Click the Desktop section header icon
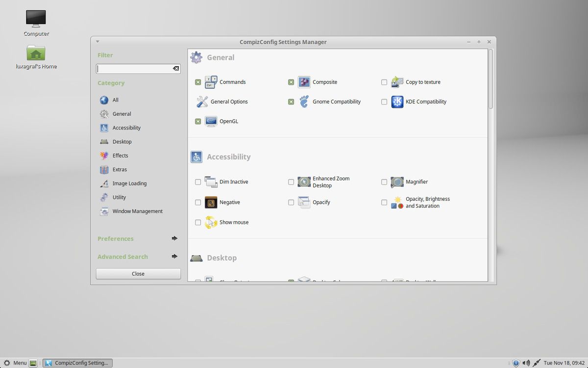 [x=196, y=258]
